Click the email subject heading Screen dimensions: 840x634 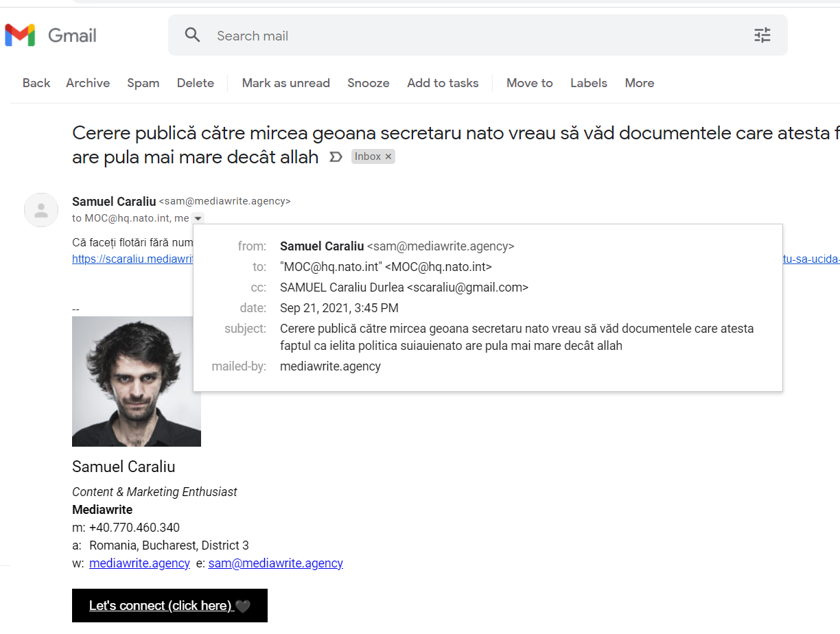coord(456,145)
